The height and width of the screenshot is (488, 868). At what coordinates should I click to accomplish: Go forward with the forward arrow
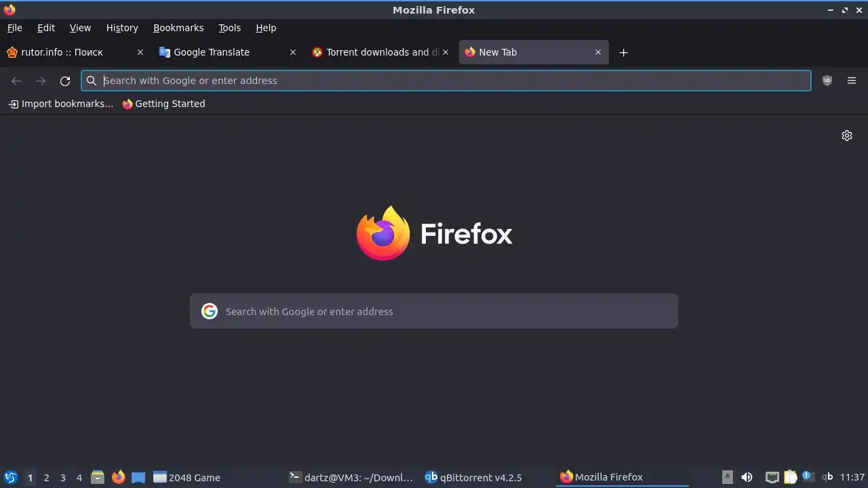41,81
